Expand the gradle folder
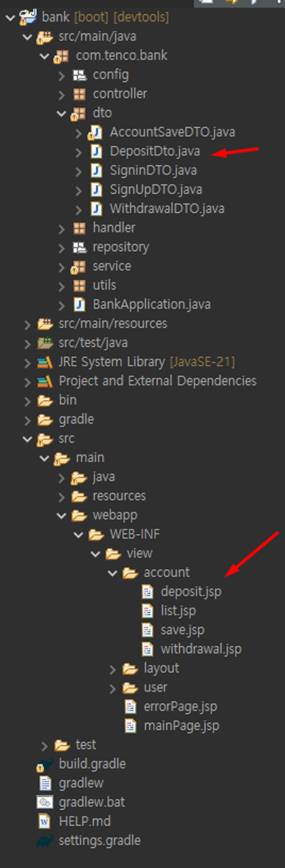 click(x=27, y=420)
